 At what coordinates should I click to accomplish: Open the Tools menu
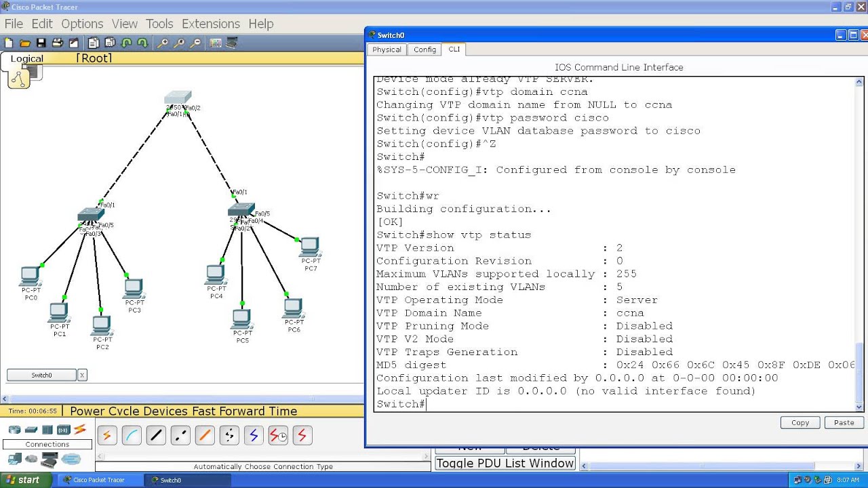tap(159, 24)
